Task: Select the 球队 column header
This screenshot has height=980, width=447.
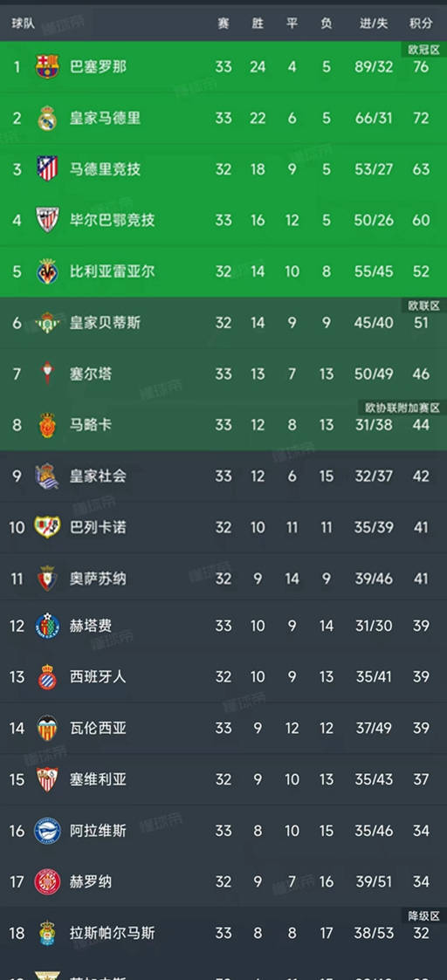Action: point(23,23)
